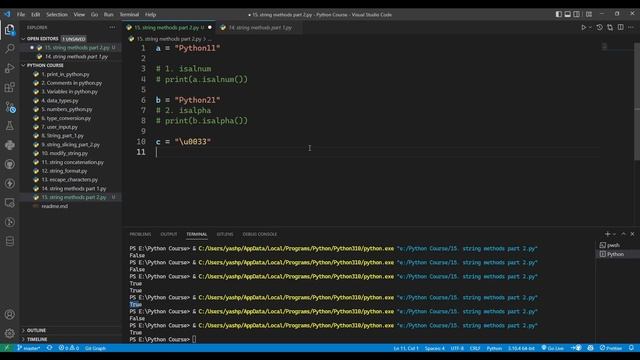
Task: Open the Python extension view
Action: [9, 145]
